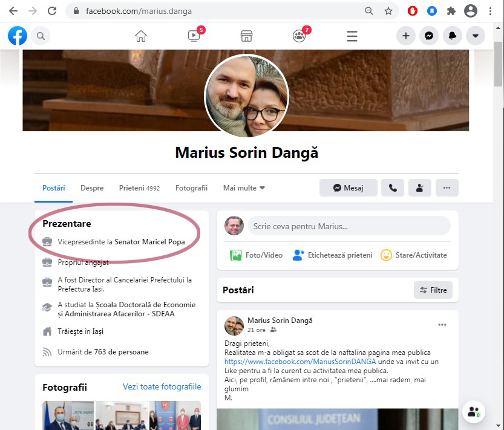Open Vezi toate fotografiile link
The height and width of the screenshot is (430, 504).
(x=162, y=387)
